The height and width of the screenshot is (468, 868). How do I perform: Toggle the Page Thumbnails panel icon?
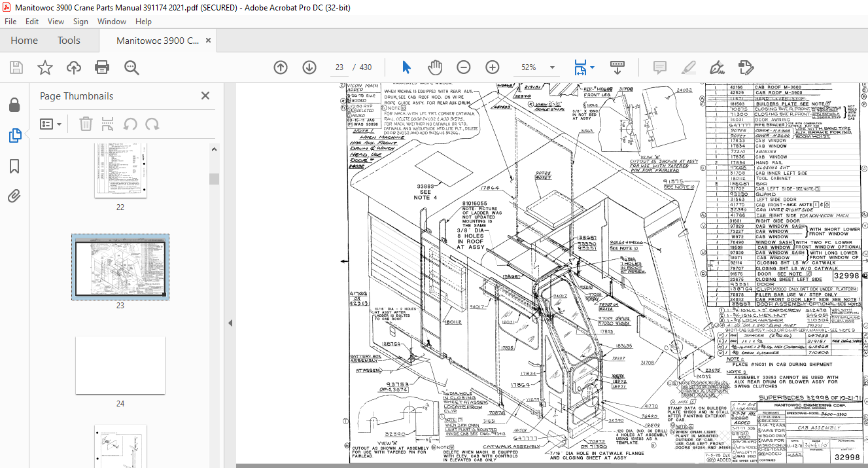[14, 135]
